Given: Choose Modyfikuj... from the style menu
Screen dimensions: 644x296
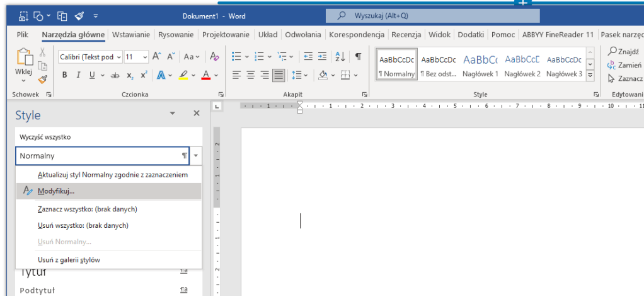Looking at the screenshot, I should point(55,191).
